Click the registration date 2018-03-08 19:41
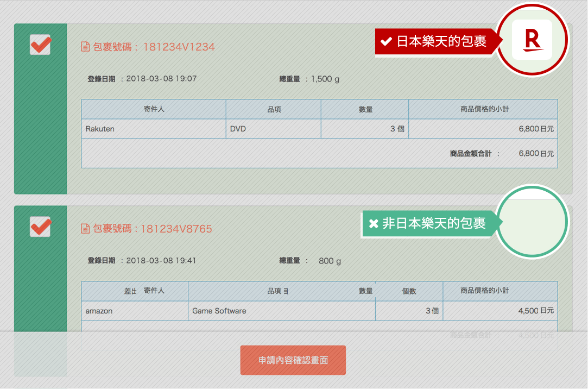This screenshot has height=389, width=588. click(x=161, y=260)
